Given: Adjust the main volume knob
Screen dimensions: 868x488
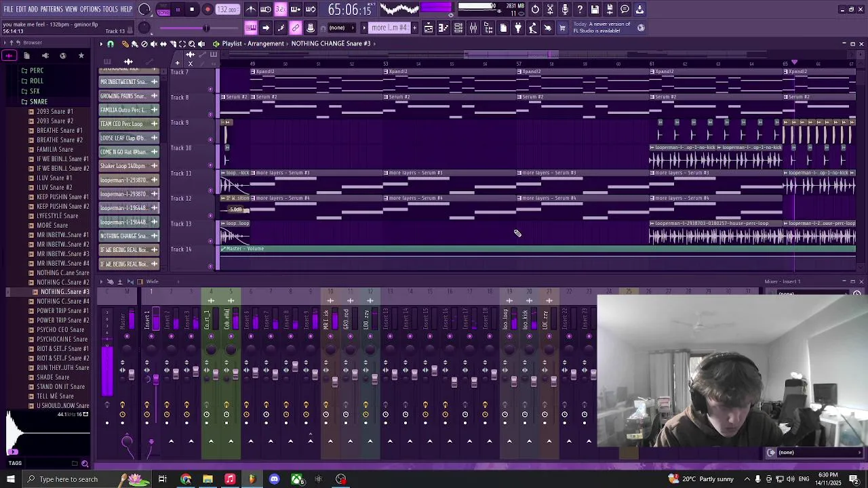Looking at the screenshot, I should (144, 9).
